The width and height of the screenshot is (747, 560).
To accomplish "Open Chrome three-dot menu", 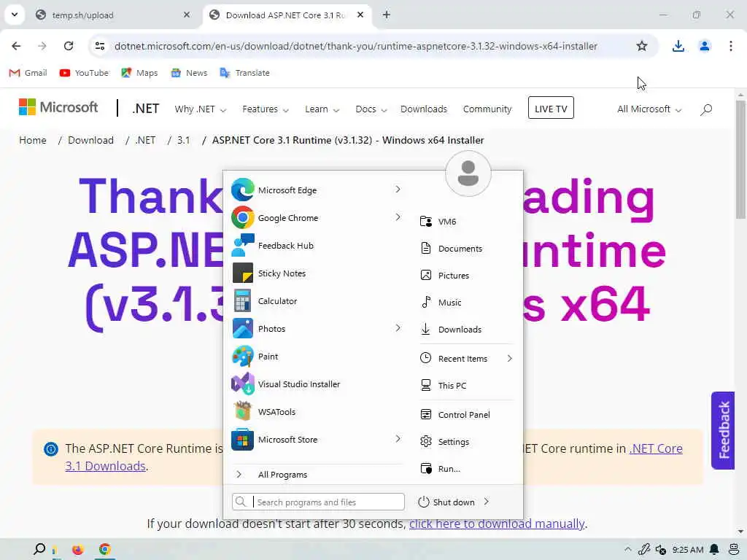I will click(x=730, y=46).
